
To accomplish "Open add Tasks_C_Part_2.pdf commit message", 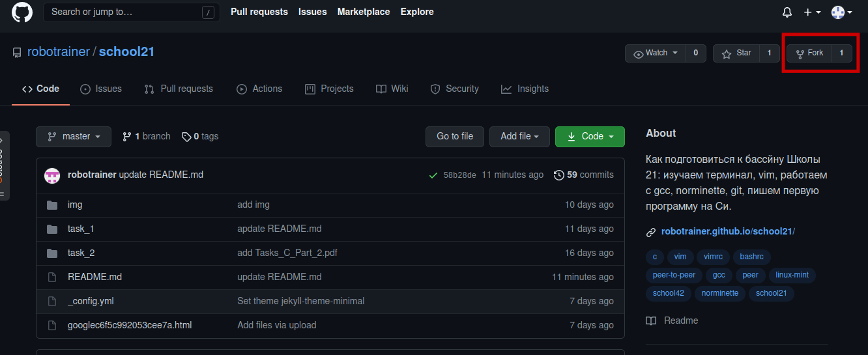I will point(287,253).
